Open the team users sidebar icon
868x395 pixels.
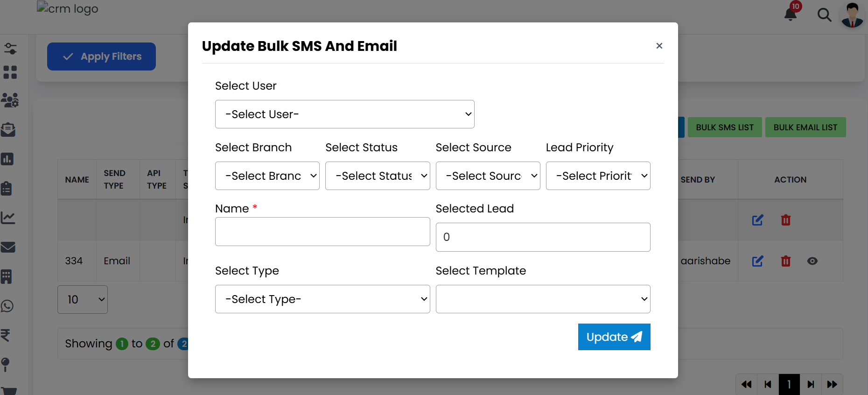[x=10, y=100]
